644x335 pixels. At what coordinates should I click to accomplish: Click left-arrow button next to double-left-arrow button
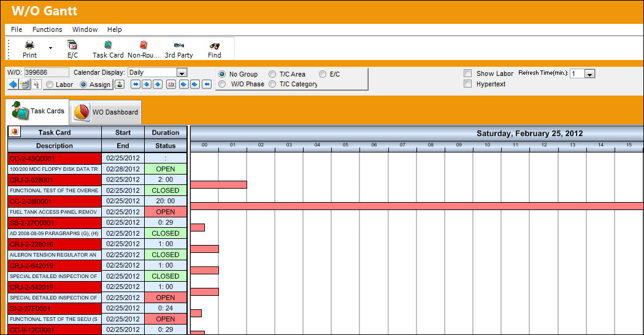pyautogui.click(x=147, y=85)
